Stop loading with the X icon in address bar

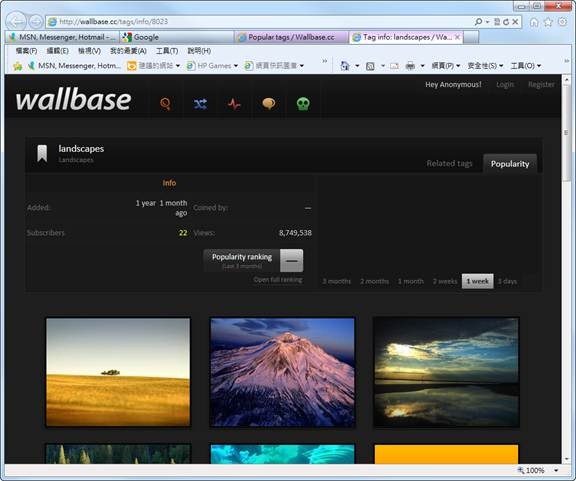point(515,22)
